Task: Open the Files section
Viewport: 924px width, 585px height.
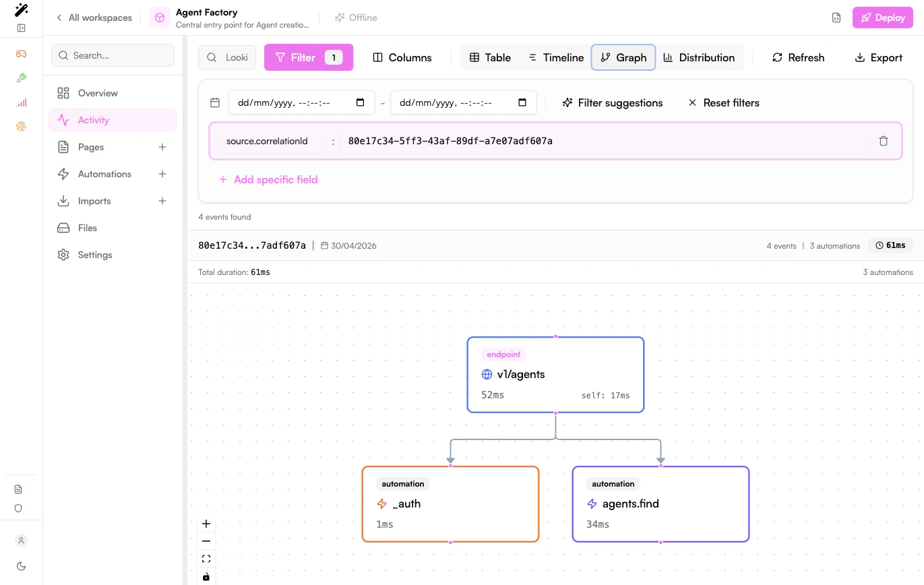Action: 113,228
